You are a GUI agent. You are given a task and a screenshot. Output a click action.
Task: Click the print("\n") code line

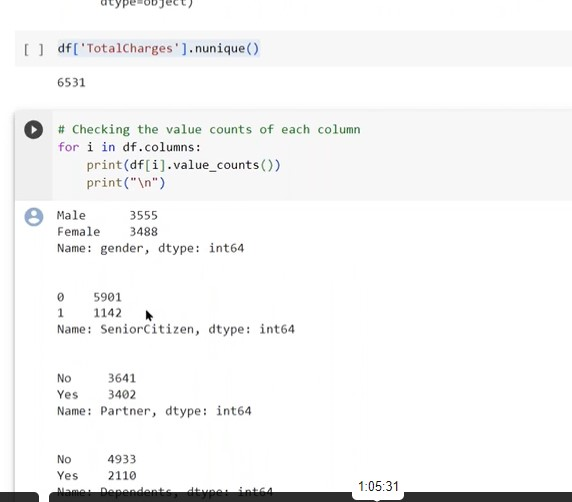[126, 182]
